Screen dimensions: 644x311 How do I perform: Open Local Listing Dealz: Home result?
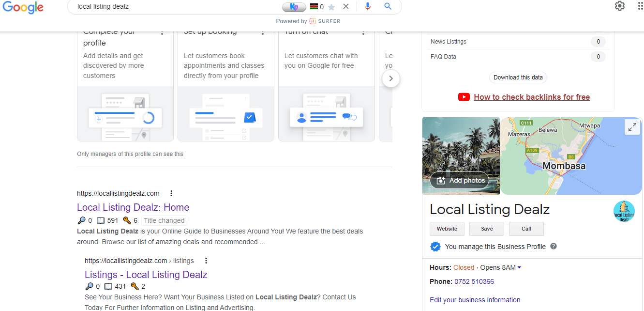point(133,207)
